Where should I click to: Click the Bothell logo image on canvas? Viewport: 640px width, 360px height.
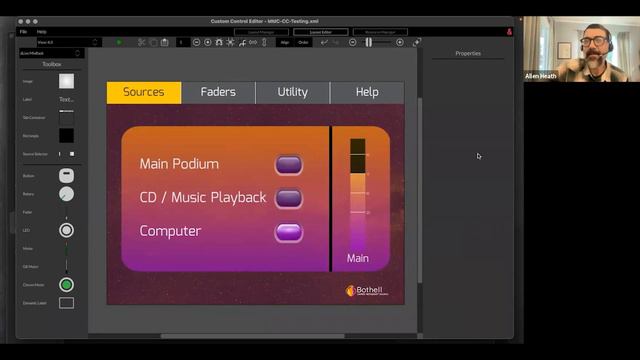(x=367, y=290)
